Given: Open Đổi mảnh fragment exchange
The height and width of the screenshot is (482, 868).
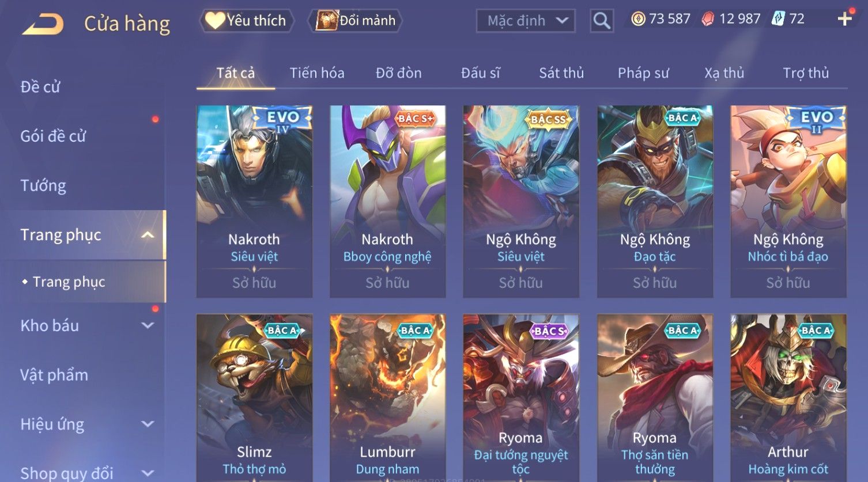Looking at the screenshot, I should (355, 21).
